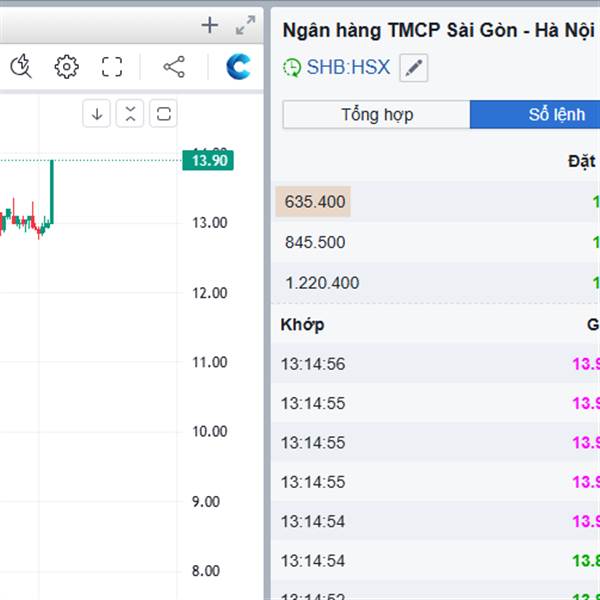The image size is (600, 600).
Task: Share the chart via share icon
Action: pos(174,67)
